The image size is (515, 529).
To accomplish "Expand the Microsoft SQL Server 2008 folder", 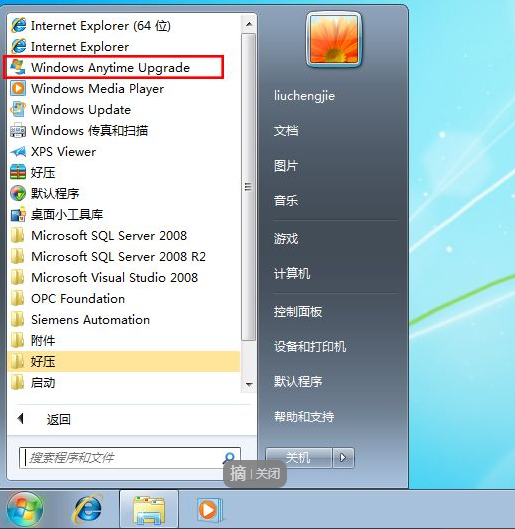I will [x=123, y=235].
